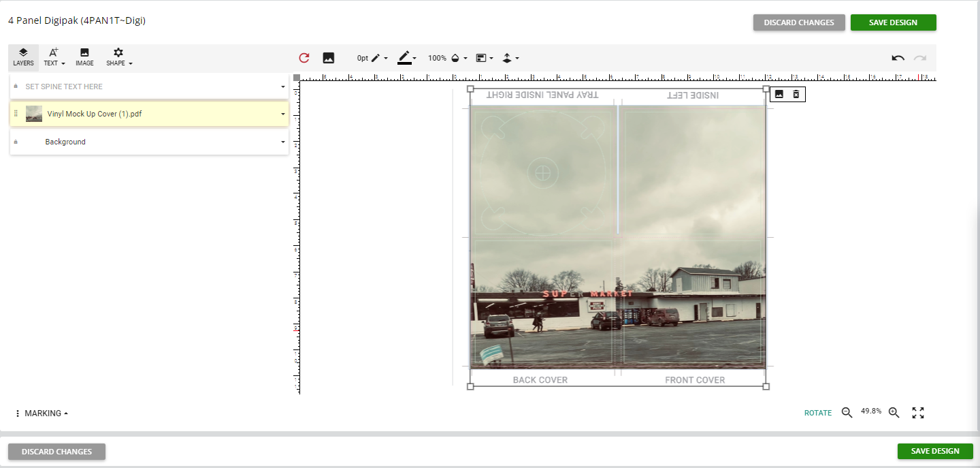Click the top-left resize handle of the image
980x468 pixels.
pos(470,89)
